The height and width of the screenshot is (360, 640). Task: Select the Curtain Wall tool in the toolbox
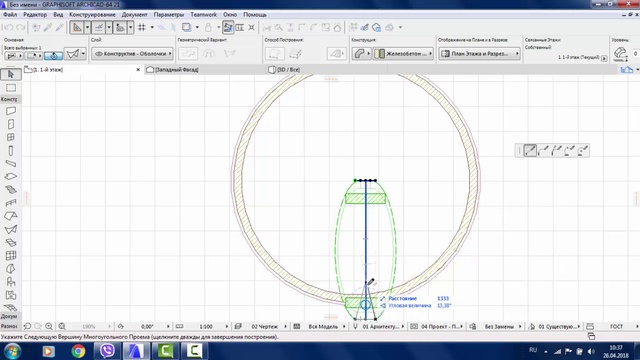point(11,256)
